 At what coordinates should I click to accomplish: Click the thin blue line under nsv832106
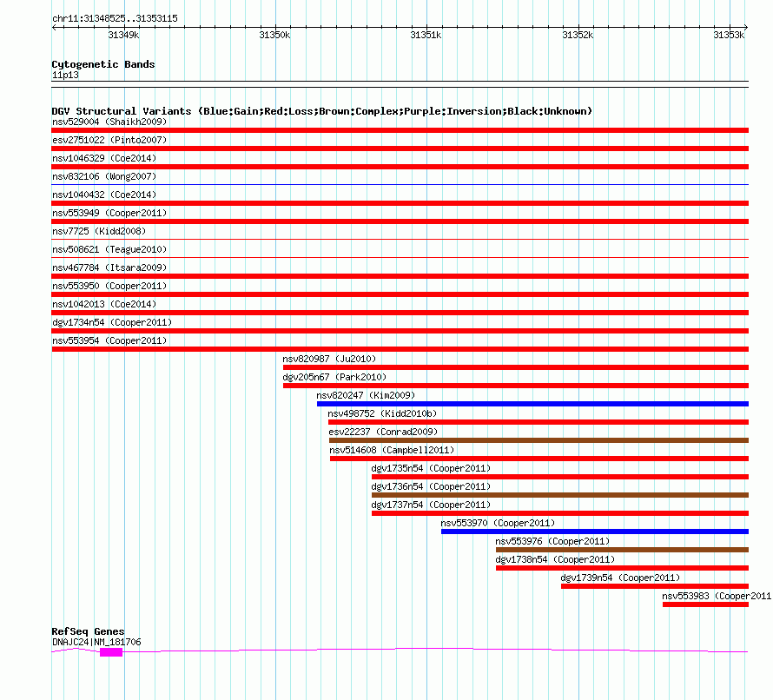[x=400, y=185]
